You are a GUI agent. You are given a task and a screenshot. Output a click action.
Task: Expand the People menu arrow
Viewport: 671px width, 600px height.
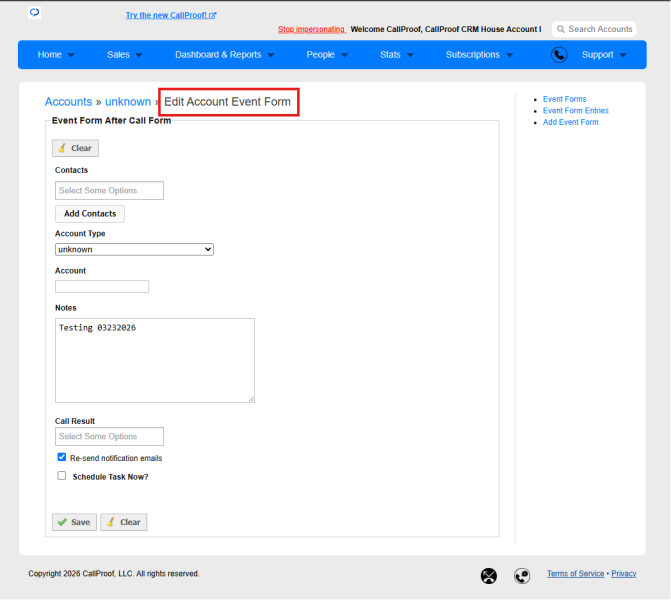[x=344, y=55]
